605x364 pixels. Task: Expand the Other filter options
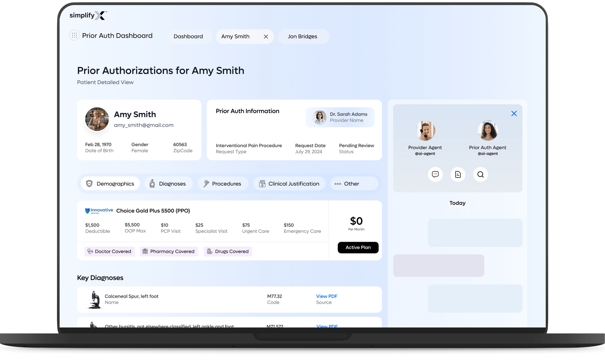[x=354, y=183]
